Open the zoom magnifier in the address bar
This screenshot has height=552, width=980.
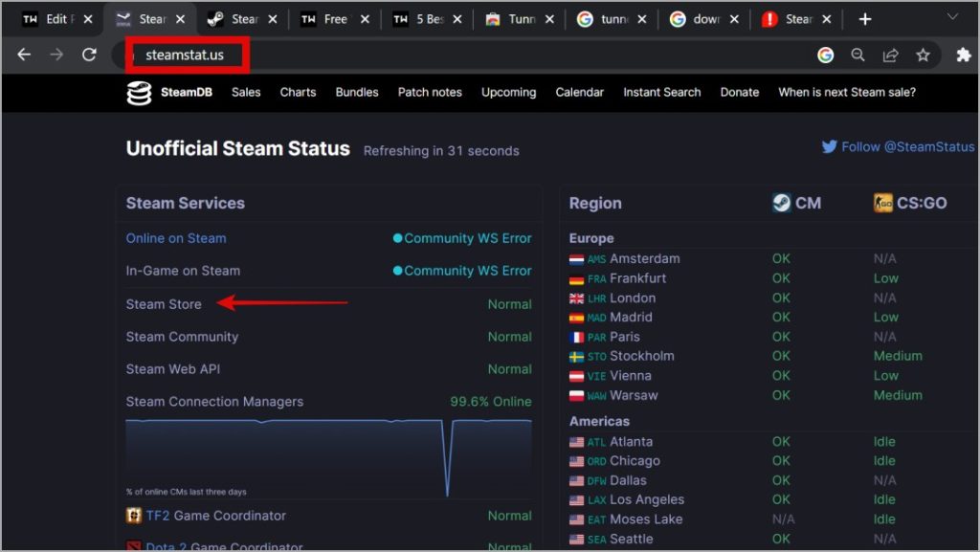coord(858,55)
